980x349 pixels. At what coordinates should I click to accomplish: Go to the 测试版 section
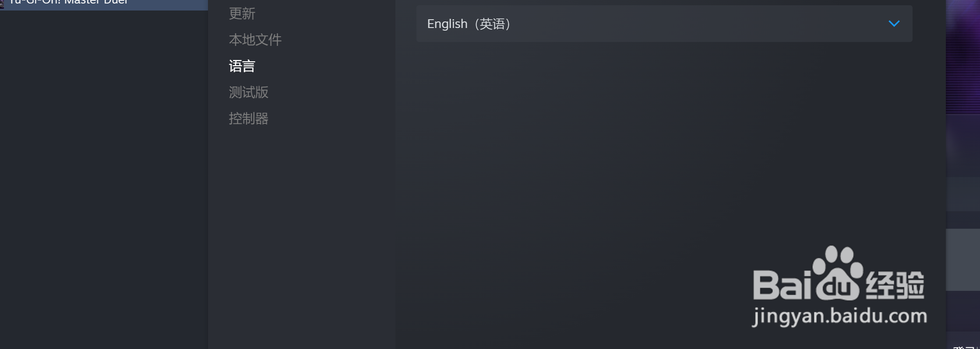tap(248, 92)
